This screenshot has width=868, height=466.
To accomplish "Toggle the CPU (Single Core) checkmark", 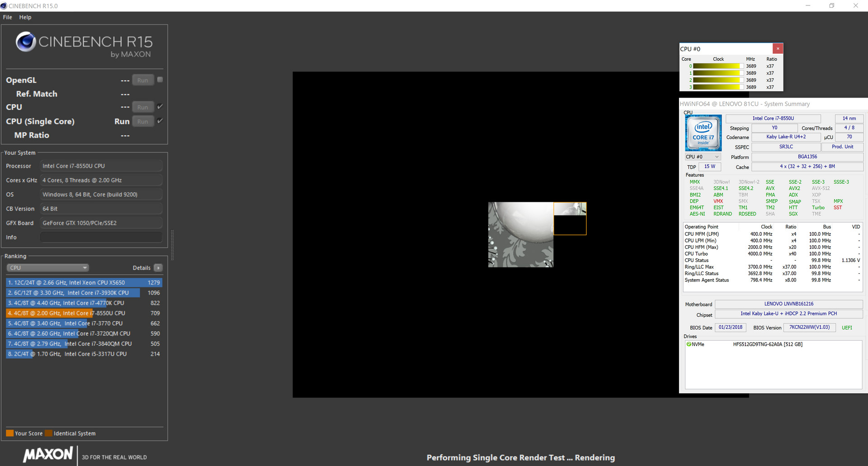I will tap(160, 121).
